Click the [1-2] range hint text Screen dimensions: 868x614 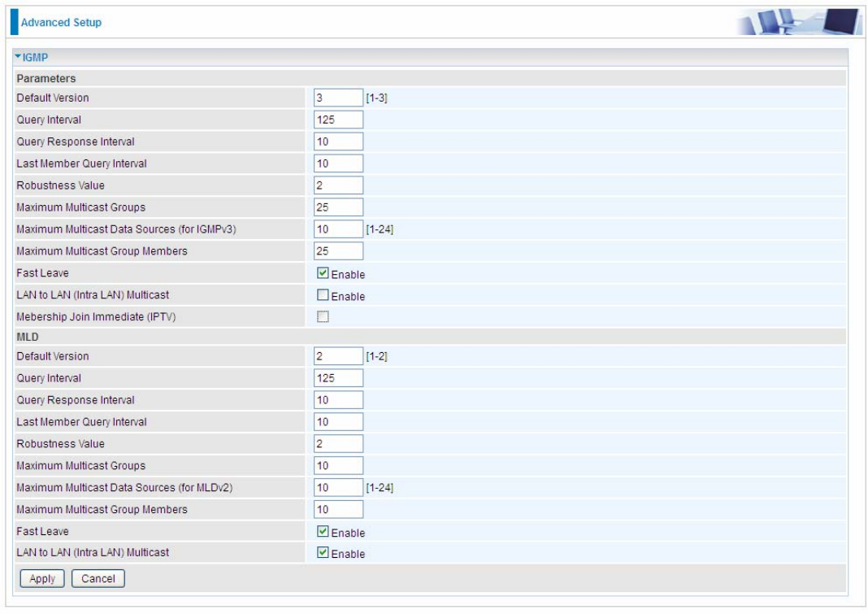(376, 356)
